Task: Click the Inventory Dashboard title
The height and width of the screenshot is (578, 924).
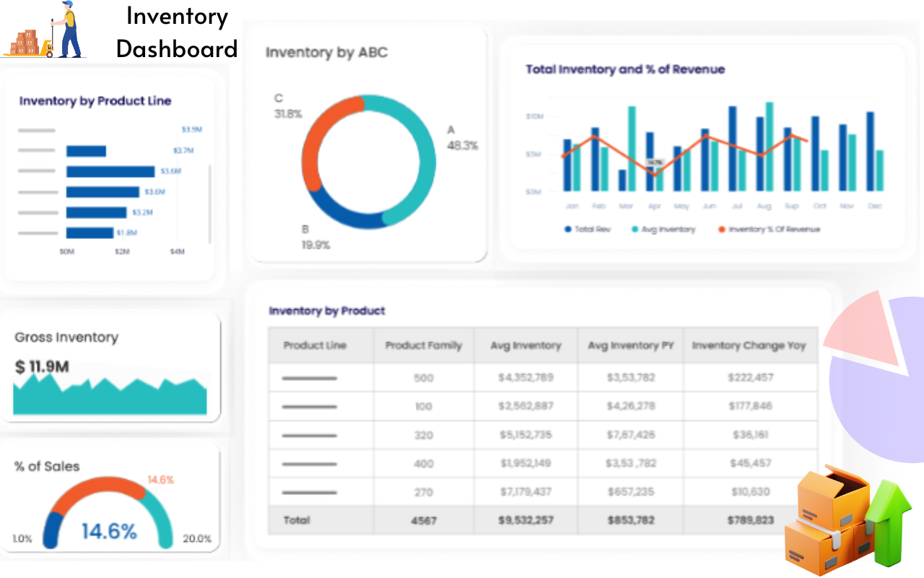Action: pyautogui.click(x=177, y=32)
